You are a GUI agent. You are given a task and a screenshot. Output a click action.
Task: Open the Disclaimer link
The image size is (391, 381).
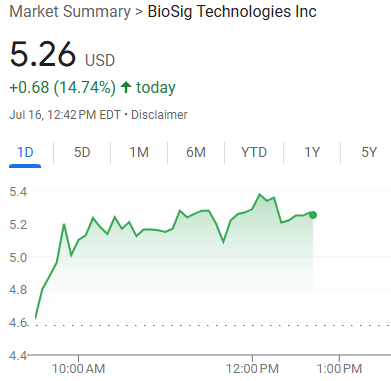159,115
